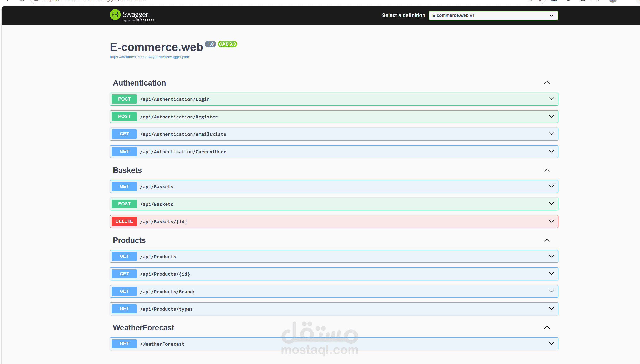Expand the GET Products/{id} chevron
This screenshot has height=364, width=640.
coord(551,274)
